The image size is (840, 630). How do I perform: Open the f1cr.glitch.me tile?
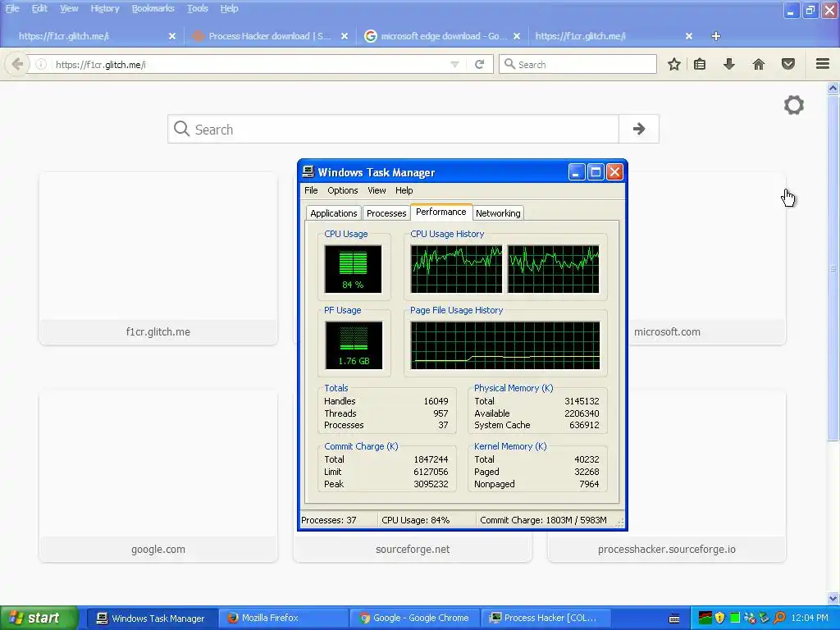pos(158,258)
